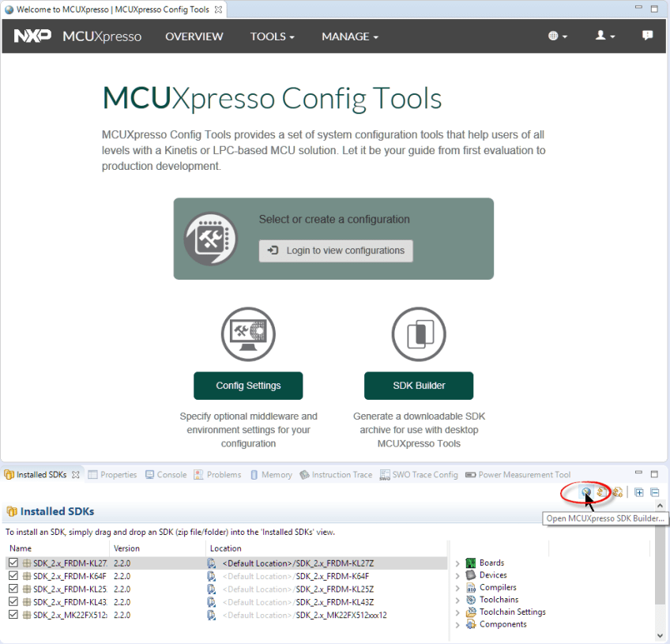Sort SDK list by Version column header
Image resolution: width=670 pixels, height=644 pixels.
pyautogui.click(x=126, y=548)
